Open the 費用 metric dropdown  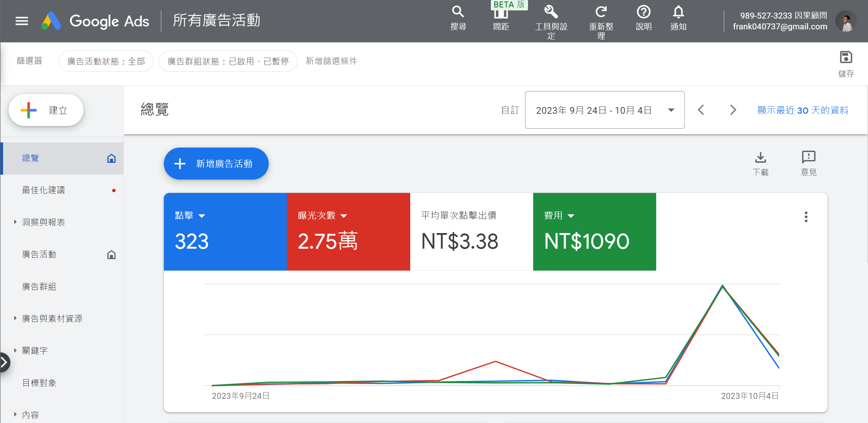tap(571, 216)
